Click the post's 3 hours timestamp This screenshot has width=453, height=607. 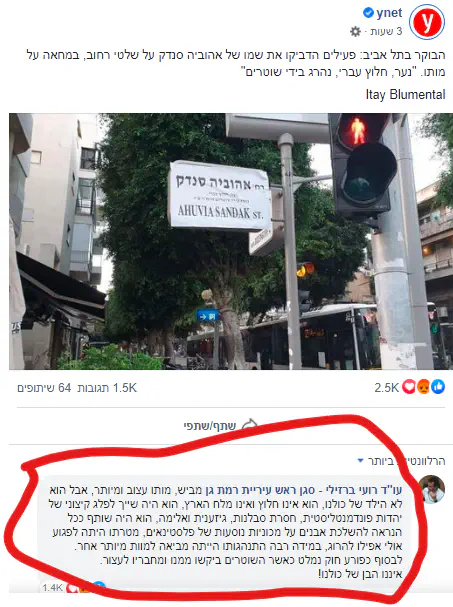[386, 31]
